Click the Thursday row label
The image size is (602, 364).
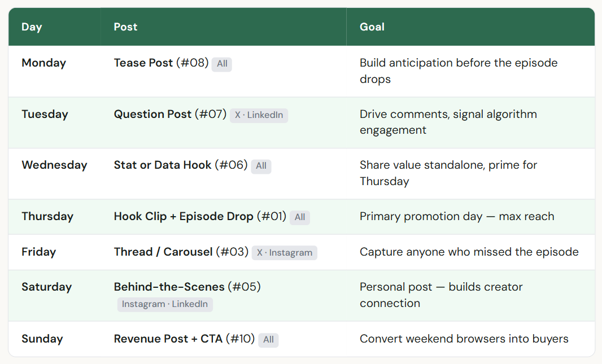click(x=47, y=216)
